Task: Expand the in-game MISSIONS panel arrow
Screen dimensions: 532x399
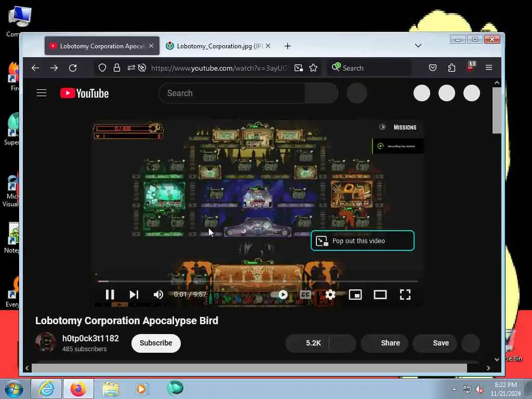Action: click(x=382, y=127)
